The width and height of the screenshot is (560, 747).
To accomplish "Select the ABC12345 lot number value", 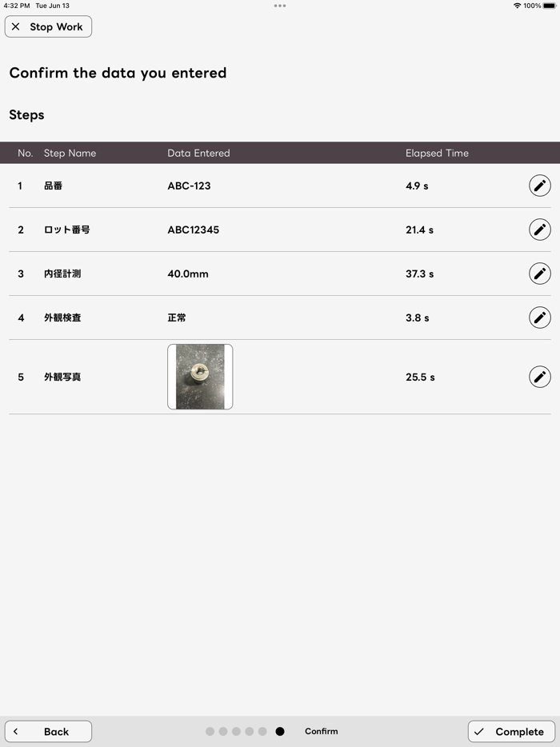I will (x=193, y=230).
